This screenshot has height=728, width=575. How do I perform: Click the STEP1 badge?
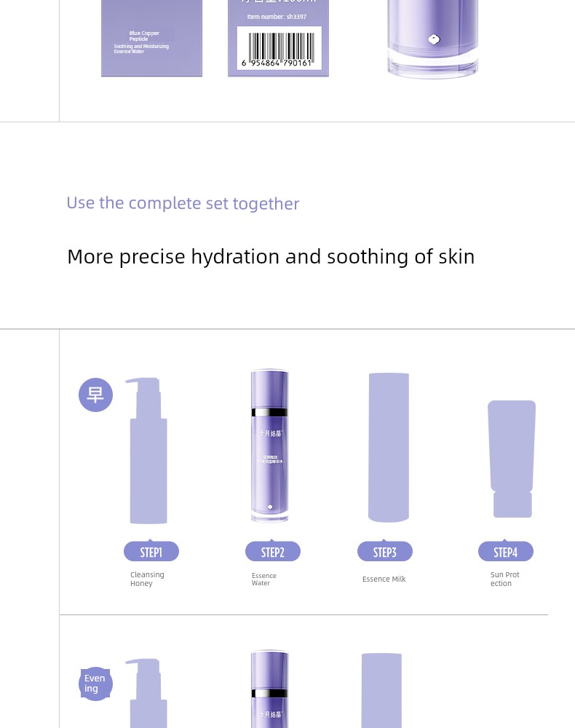click(x=151, y=551)
